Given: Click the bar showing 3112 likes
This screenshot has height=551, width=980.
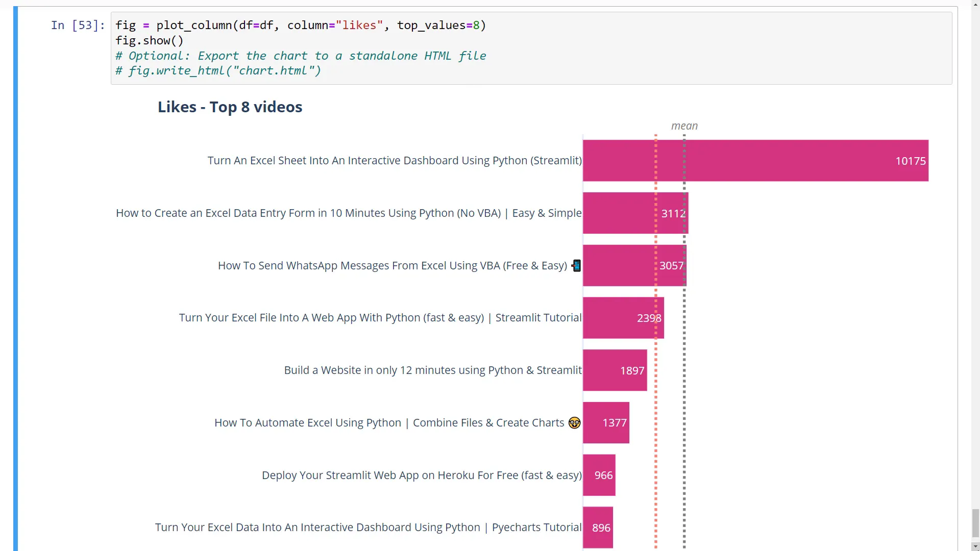Looking at the screenshot, I should click(x=635, y=213).
